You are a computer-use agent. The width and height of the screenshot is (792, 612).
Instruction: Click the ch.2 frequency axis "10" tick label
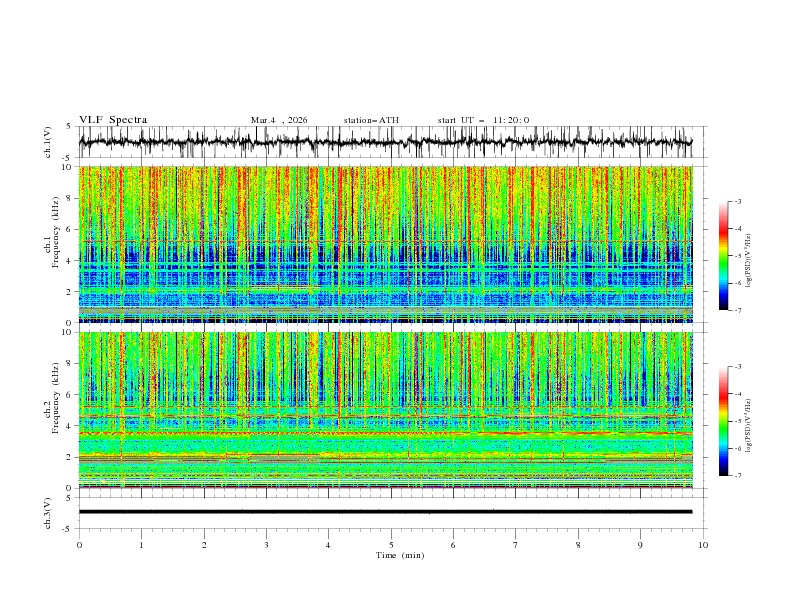(67, 332)
